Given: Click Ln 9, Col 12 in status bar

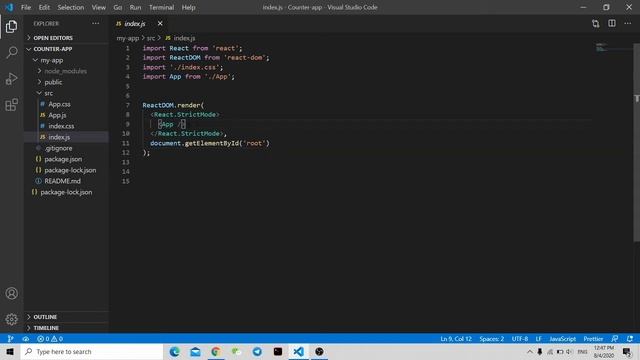Looking at the screenshot, I should pos(456,339).
